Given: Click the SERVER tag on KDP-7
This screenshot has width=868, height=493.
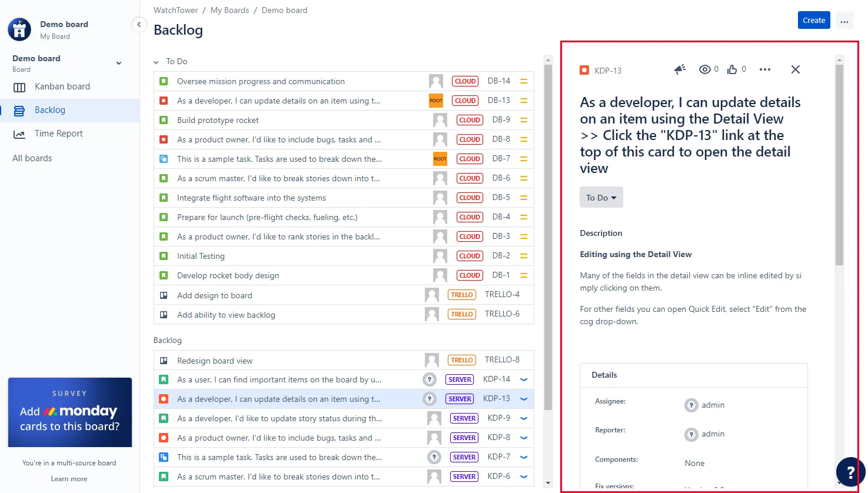Looking at the screenshot, I should click(464, 457).
